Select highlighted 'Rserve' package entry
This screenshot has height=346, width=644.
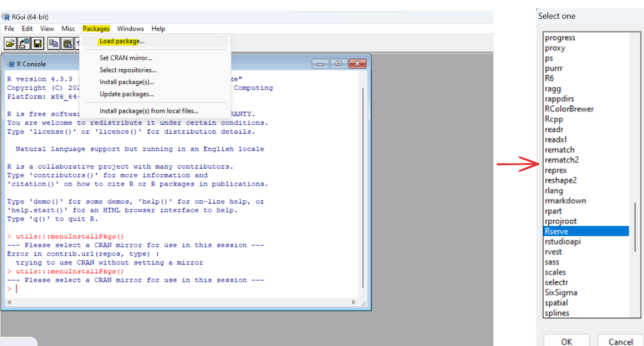coord(586,231)
